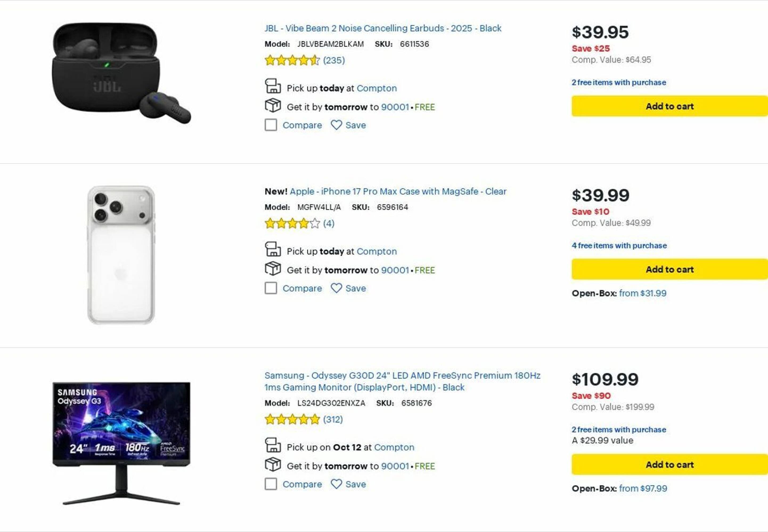Open Samsung Odyssey G3 monitor image
Image resolution: width=768 pixels, height=532 pixels.
(x=121, y=443)
